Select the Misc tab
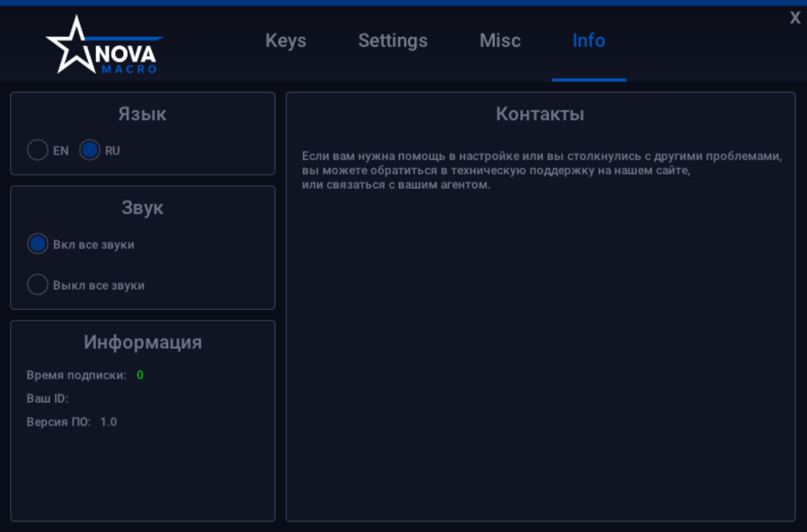The width and height of the screenshot is (807, 532). [x=500, y=41]
